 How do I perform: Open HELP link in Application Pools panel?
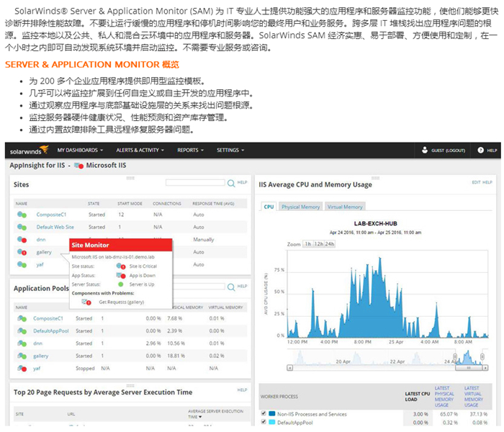242,286
